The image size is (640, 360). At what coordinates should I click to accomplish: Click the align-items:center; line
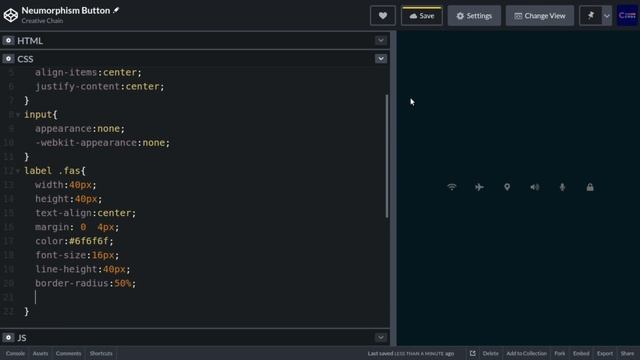[x=88, y=72]
